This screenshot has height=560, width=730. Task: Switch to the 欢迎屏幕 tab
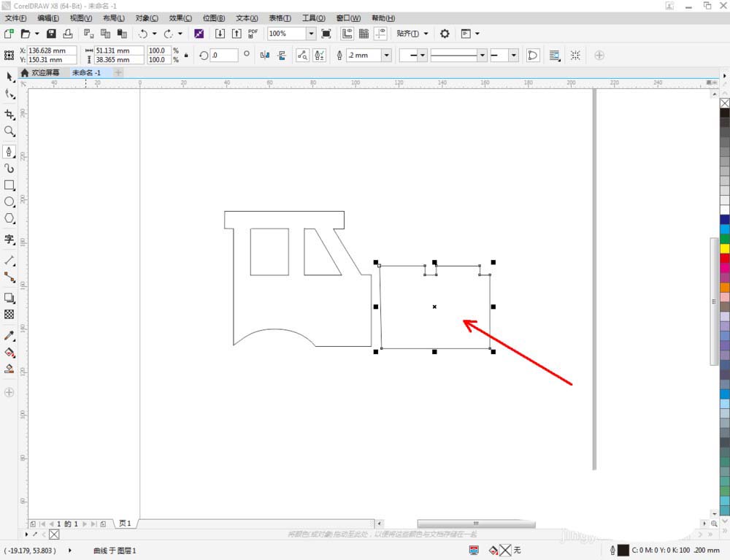click(40, 72)
